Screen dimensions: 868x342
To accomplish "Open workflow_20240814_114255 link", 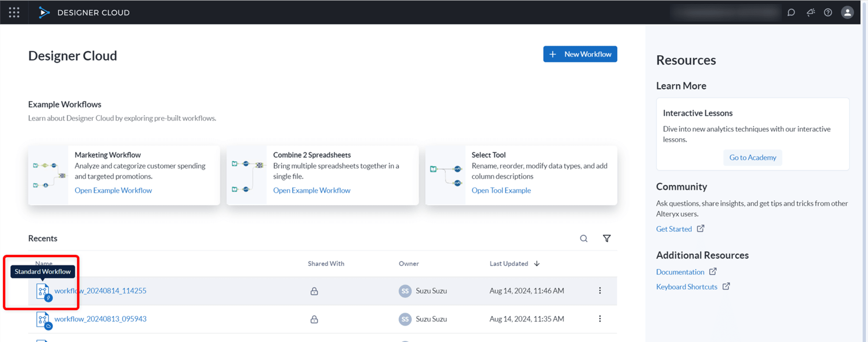I will tap(100, 291).
